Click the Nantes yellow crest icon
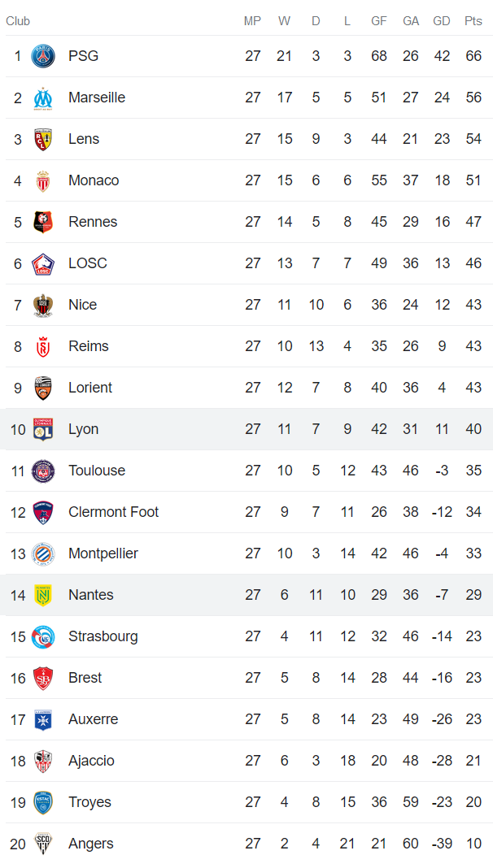The height and width of the screenshot is (868, 493). 43,595
